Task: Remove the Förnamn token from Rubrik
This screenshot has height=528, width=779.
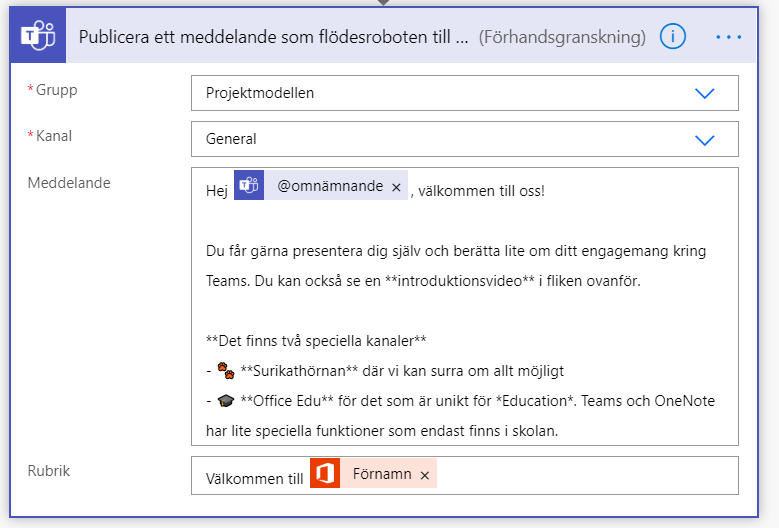Action: coord(424,475)
